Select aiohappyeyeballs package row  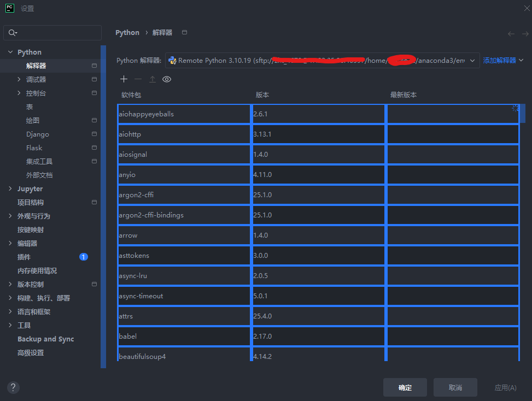(x=318, y=114)
